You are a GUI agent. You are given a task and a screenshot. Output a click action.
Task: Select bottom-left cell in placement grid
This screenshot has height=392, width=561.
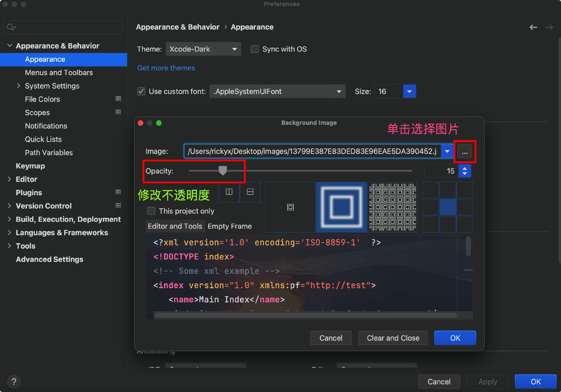coord(431,224)
